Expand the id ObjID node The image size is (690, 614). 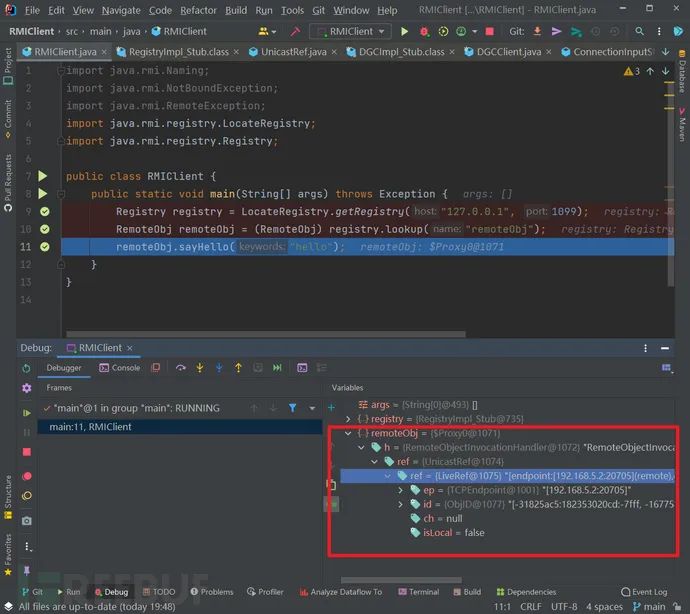[x=400, y=504]
